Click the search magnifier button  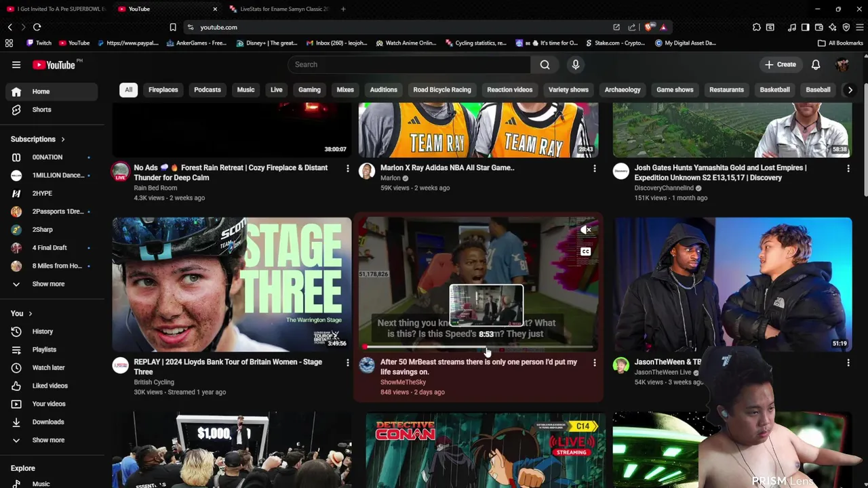pyautogui.click(x=545, y=64)
